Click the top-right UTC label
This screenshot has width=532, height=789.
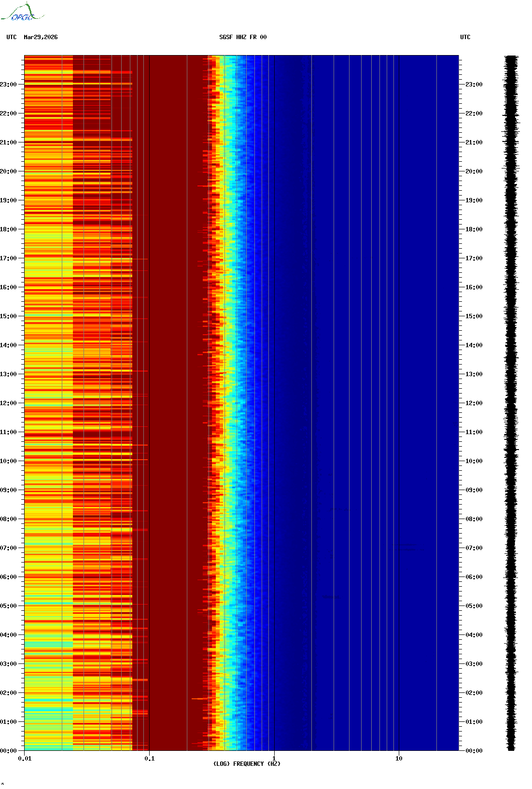(465, 37)
